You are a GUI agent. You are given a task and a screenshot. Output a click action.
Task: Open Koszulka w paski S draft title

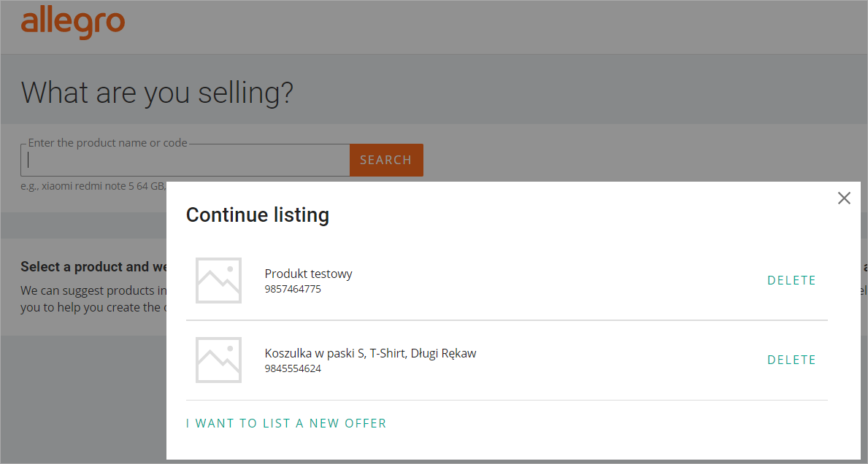[x=370, y=353]
